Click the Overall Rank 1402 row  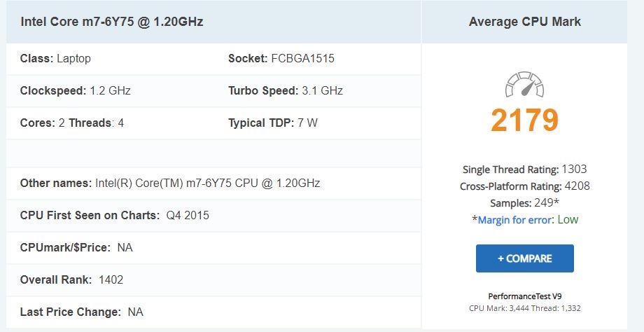click(x=71, y=279)
